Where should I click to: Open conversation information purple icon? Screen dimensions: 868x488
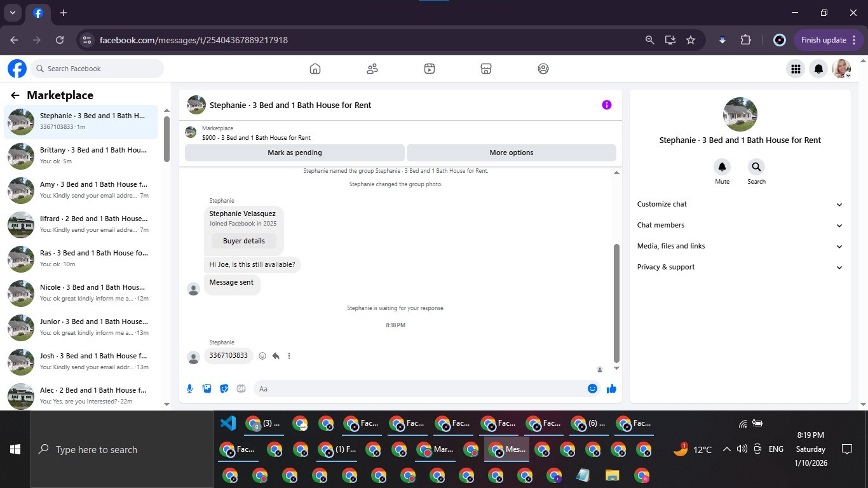[607, 105]
